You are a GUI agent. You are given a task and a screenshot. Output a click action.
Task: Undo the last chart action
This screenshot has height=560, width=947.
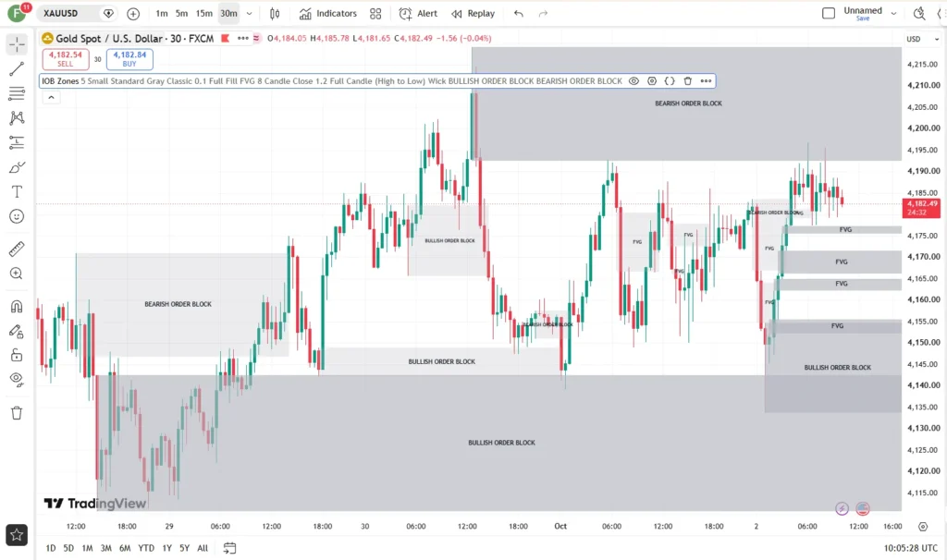click(x=519, y=13)
